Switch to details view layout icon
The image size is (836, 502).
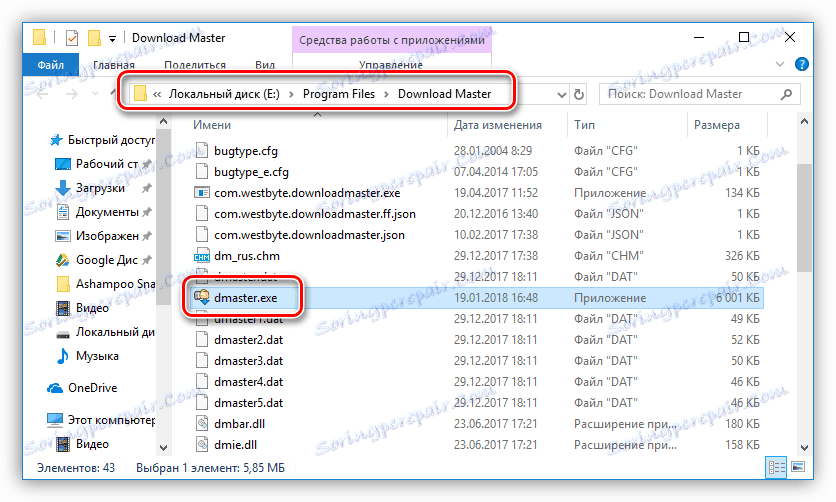776,467
